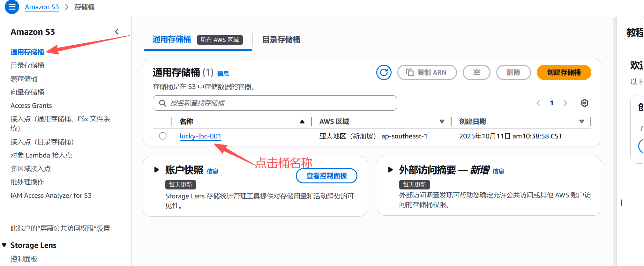Image resolution: width=644 pixels, height=266 pixels.
Task: Click the 空 button
Action: pyautogui.click(x=476, y=72)
